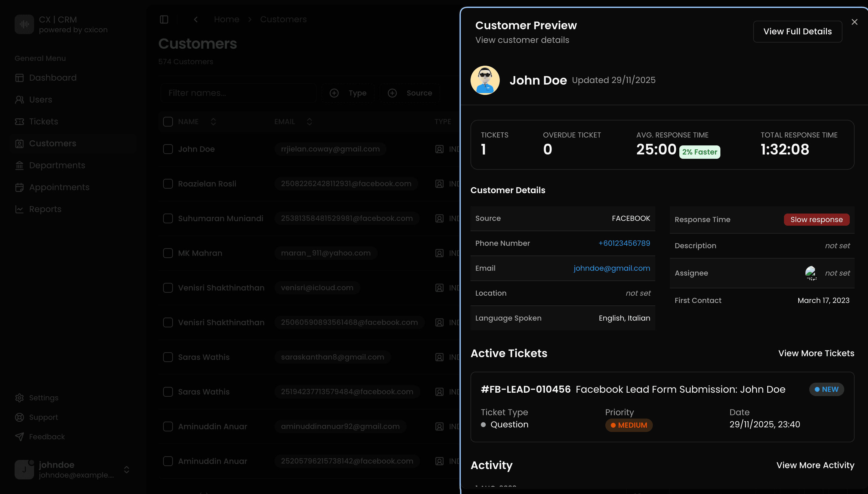868x494 pixels.
Task: Click the MEDIUM priority badge
Action: coord(629,425)
